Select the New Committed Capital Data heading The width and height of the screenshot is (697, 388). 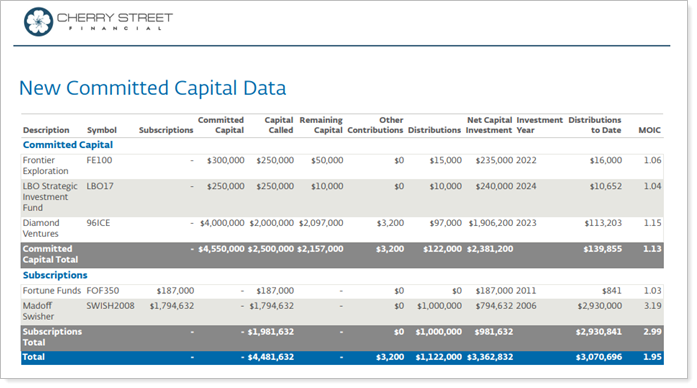[152, 88]
